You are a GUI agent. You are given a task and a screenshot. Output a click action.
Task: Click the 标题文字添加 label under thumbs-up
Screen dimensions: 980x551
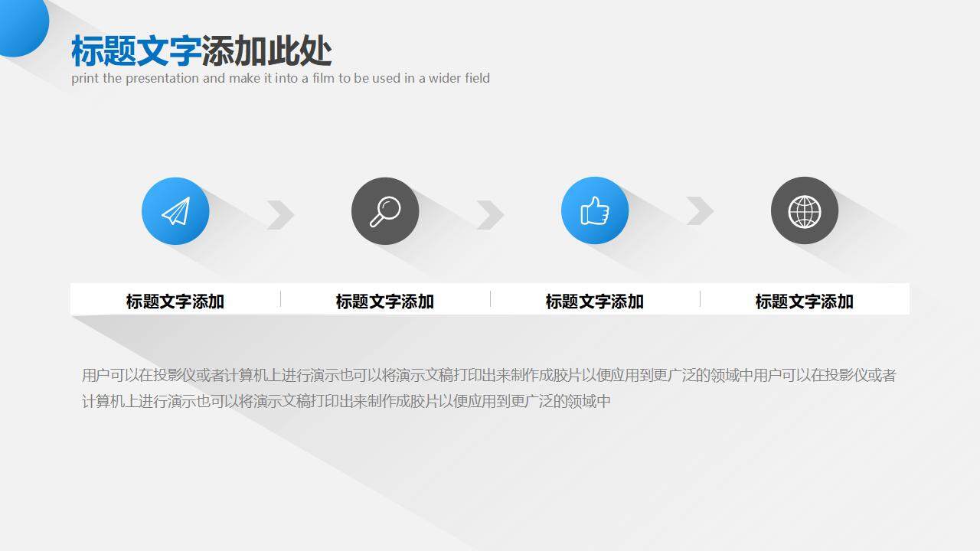tap(595, 301)
